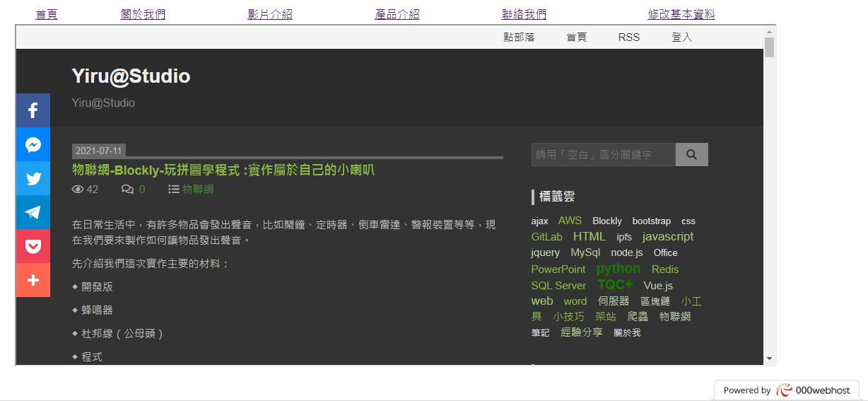Click the 000webhost logo badge
This screenshot has width=868, height=401.
[787, 390]
